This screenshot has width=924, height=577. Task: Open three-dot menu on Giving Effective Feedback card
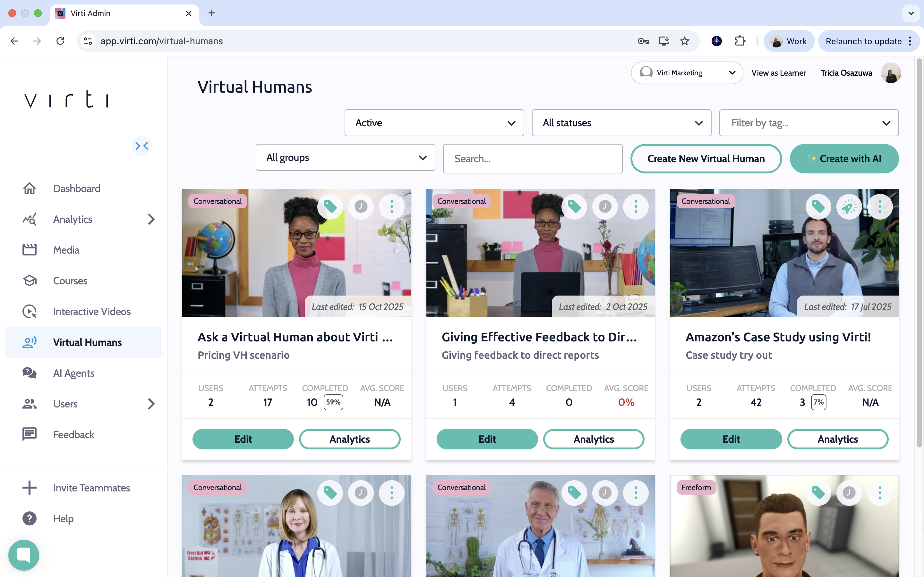tap(636, 207)
